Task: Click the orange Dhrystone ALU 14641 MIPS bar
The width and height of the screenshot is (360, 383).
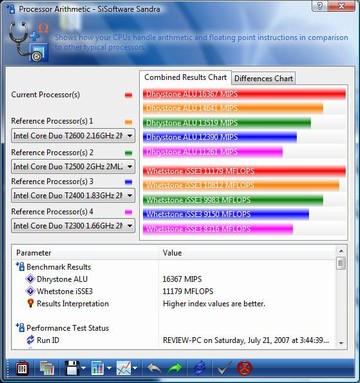Action: click(233, 108)
